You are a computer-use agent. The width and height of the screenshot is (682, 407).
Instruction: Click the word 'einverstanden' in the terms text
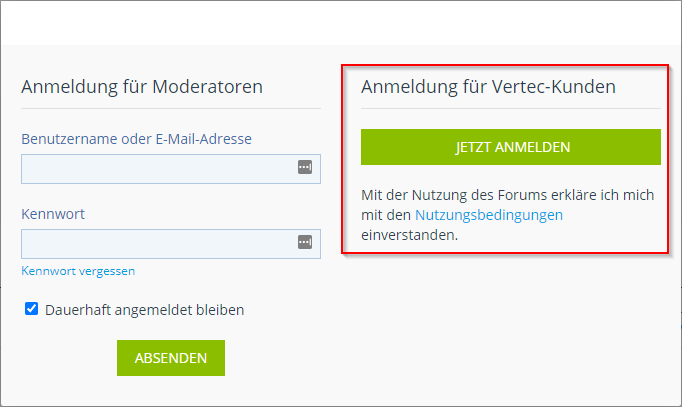tap(409, 235)
